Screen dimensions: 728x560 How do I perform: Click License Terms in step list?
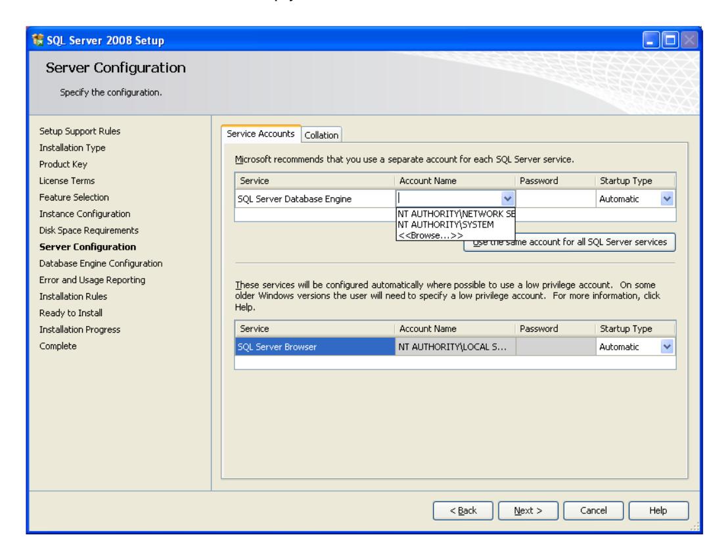(x=67, y=181)
